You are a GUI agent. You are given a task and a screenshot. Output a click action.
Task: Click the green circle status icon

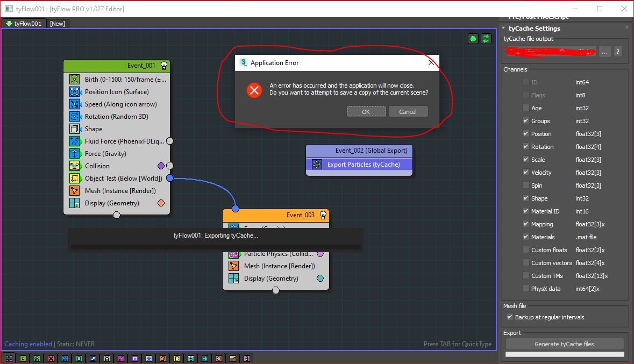(473, 39)
